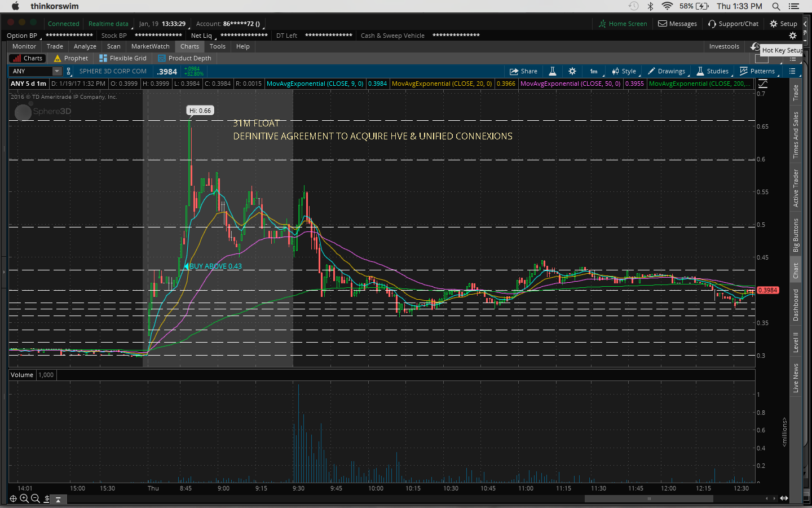Toggle the Live News side panel
Screen dimensions: 812x508
(796, 378)
